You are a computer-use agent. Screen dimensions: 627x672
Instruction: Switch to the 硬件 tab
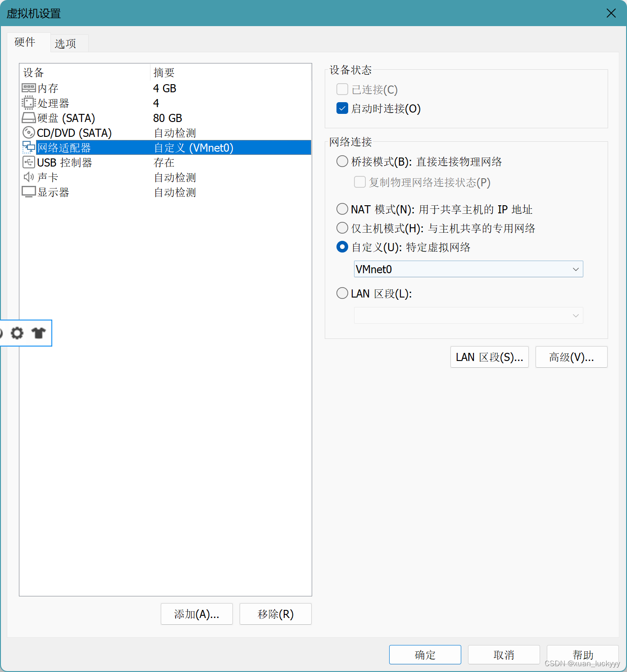pyautogui.click(x=25, y=42)
